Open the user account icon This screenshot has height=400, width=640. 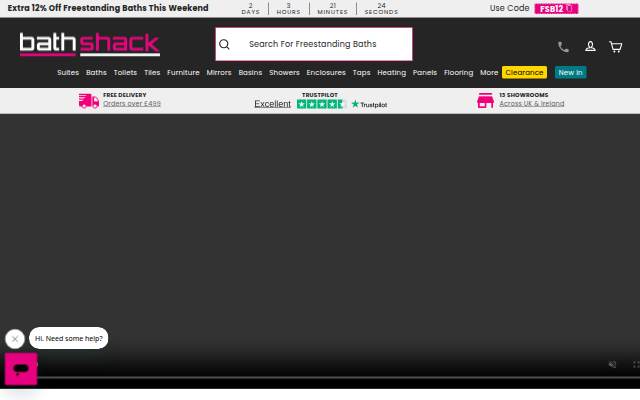590,47
